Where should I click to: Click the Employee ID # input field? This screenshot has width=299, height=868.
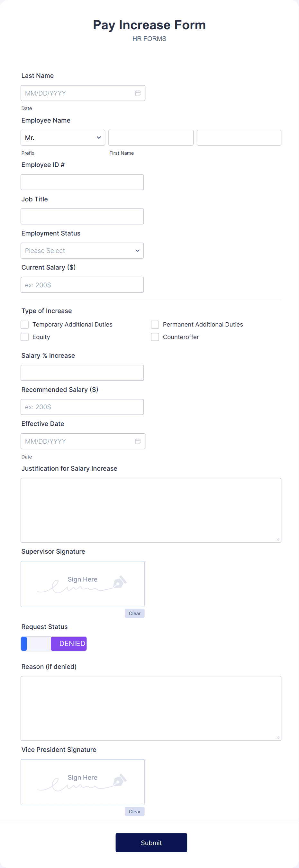coord(82,182)
